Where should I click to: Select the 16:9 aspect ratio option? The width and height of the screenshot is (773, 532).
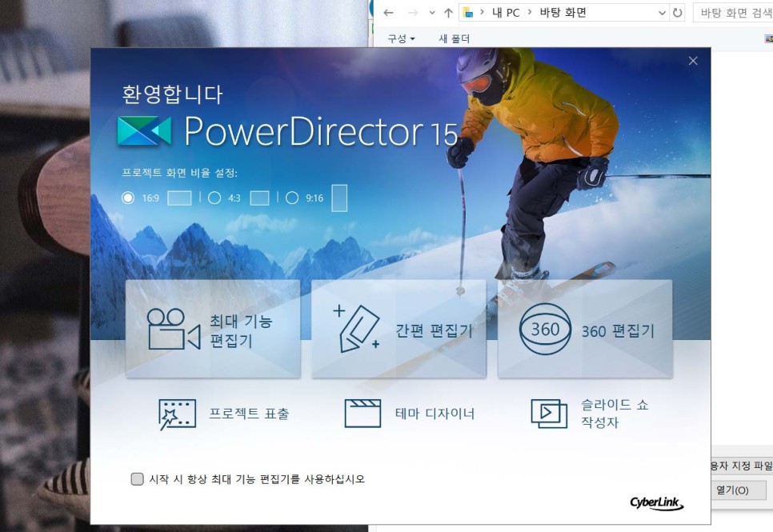click(126, 198)
